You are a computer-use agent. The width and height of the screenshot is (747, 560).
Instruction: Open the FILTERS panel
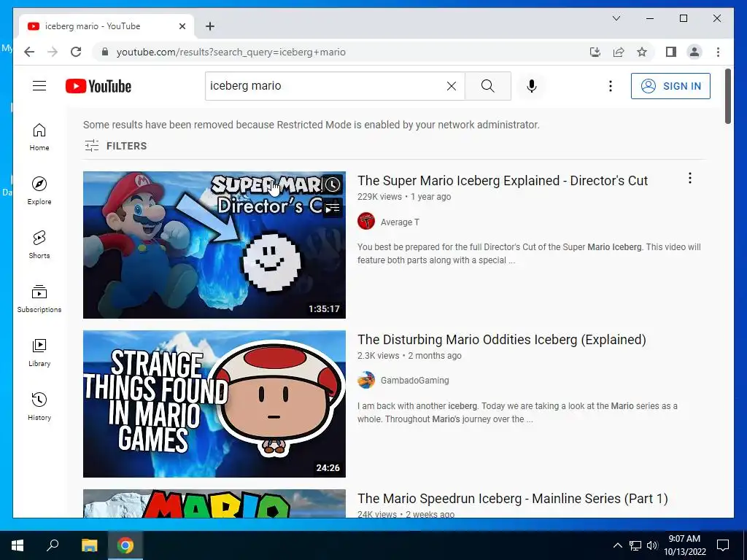tap(116, 146)
